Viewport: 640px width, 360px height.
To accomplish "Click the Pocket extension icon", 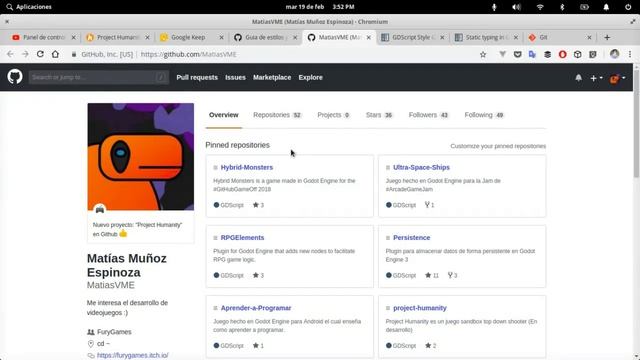I will [518, 54].
